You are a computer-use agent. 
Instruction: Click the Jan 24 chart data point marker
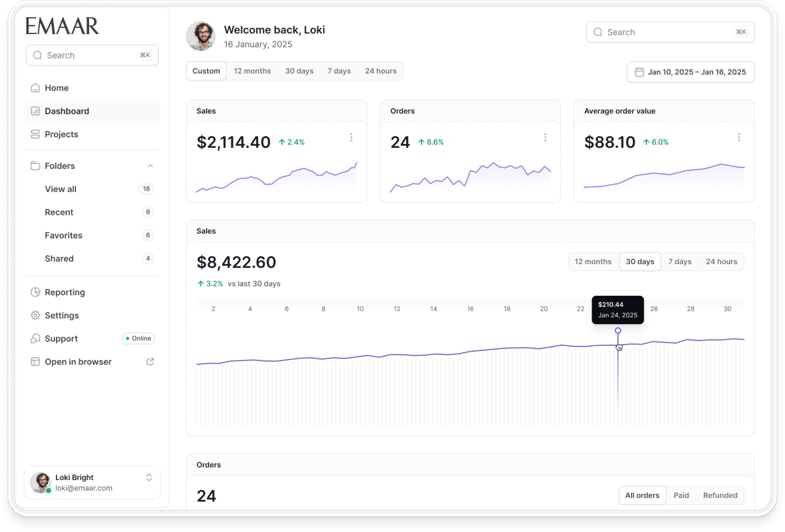click(618, 330)
